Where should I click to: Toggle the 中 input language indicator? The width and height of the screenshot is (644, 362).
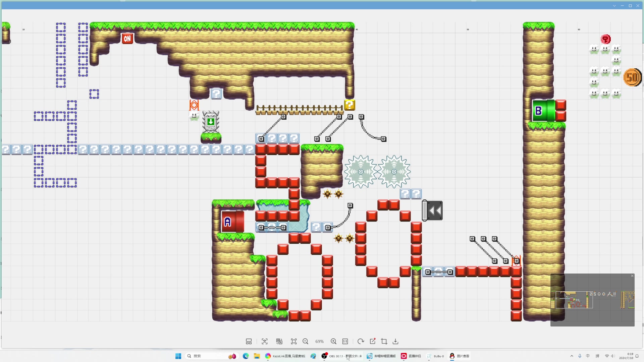click(x=588, y=356)
